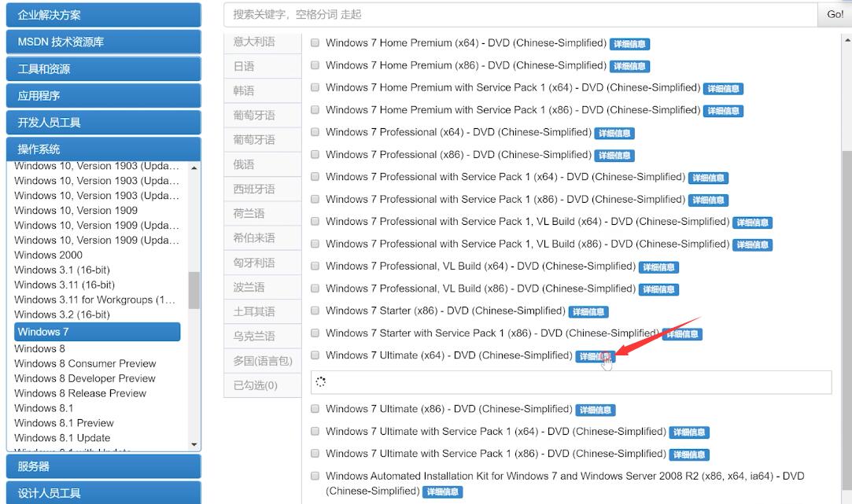This screenshot has width=852, height=504.
Task: Switch to 波兰语 language tab
Action: (x=263, y=287)
